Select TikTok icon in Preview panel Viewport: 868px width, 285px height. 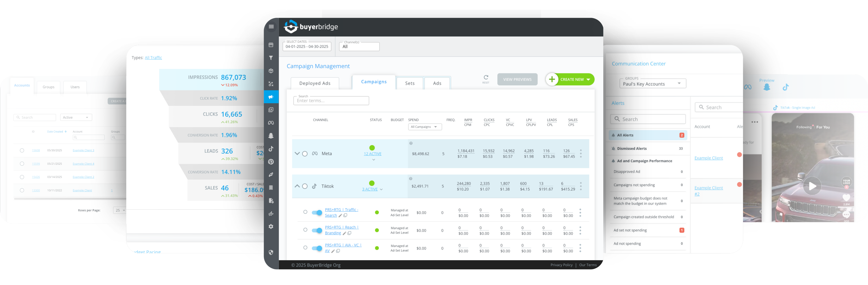point(786,87)
